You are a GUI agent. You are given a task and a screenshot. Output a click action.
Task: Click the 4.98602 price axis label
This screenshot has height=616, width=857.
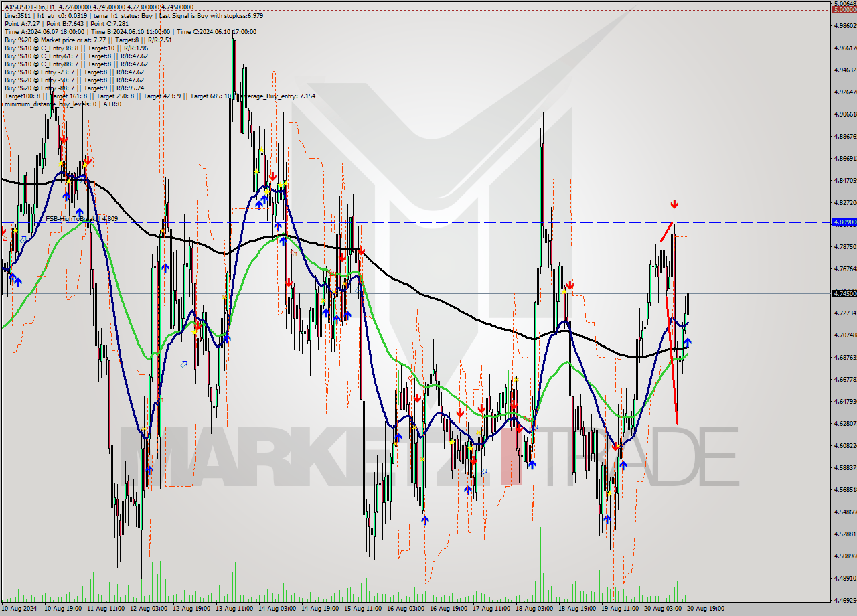click(845, 25)
